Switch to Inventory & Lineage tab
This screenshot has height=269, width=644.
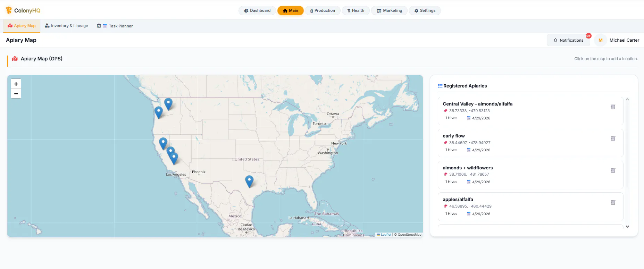tap(66, 26)
